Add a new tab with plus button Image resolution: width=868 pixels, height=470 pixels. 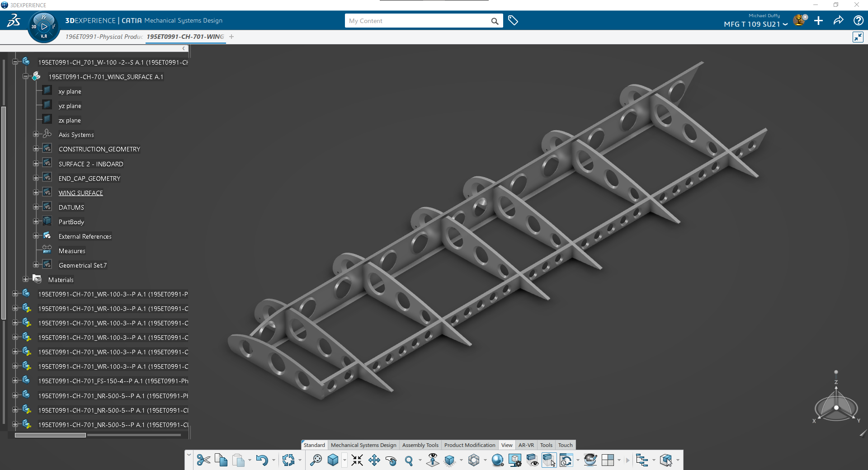tap(231, 37)
